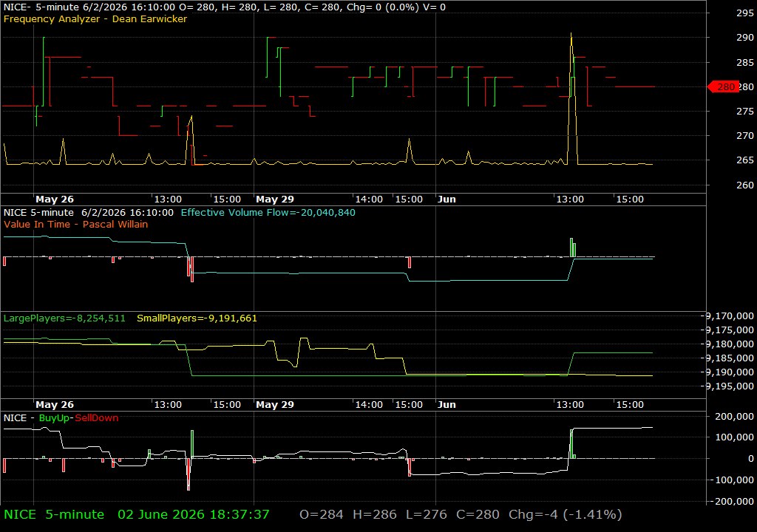Image resolution: width=757 pixels, height=532 pixels.
Task: Click 'May 29' date on top time axis
Action: tap(275, 199)
